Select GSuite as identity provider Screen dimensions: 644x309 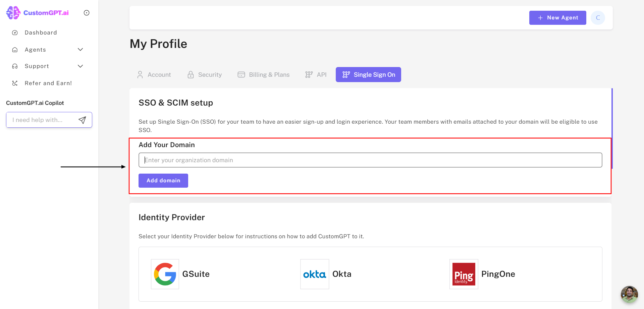coord(196,274)
